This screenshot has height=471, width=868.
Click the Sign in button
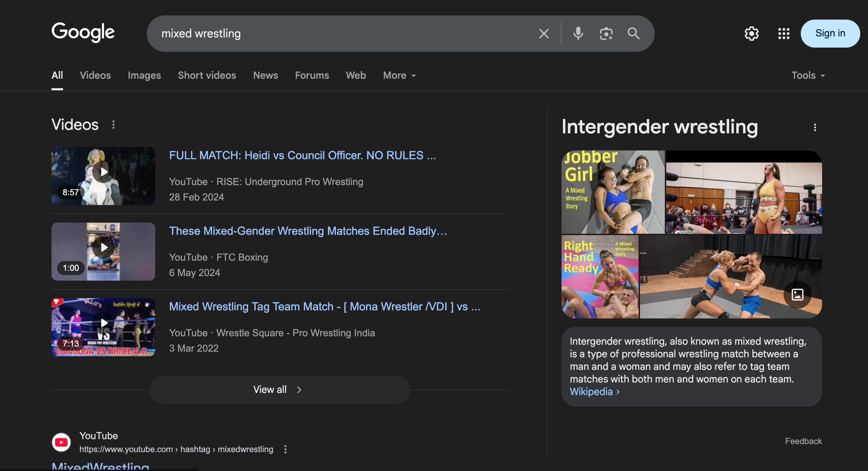coord(830,34)
